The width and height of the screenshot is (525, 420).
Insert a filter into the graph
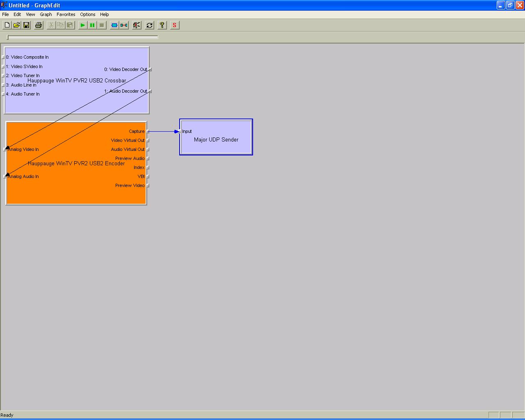pos(114,25)
